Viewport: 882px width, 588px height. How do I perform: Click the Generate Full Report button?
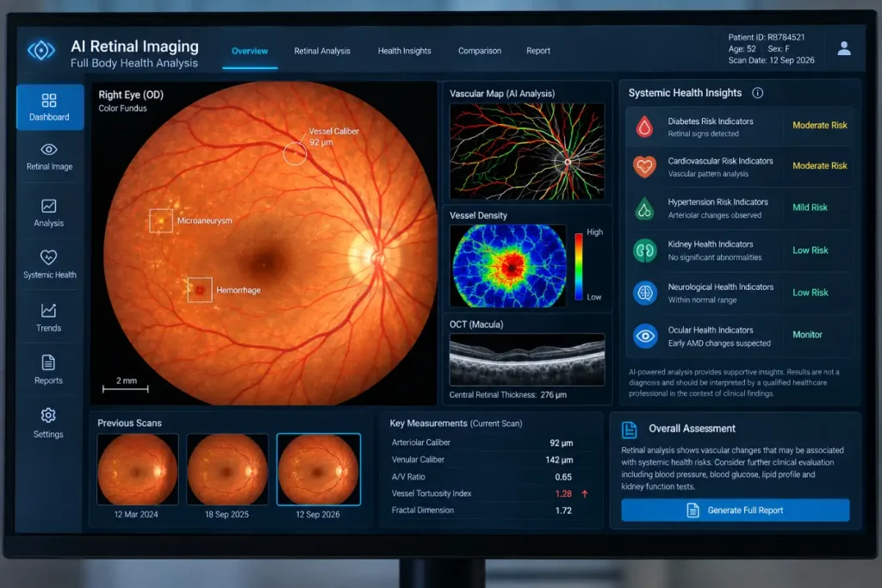click(x=736, y=511)
